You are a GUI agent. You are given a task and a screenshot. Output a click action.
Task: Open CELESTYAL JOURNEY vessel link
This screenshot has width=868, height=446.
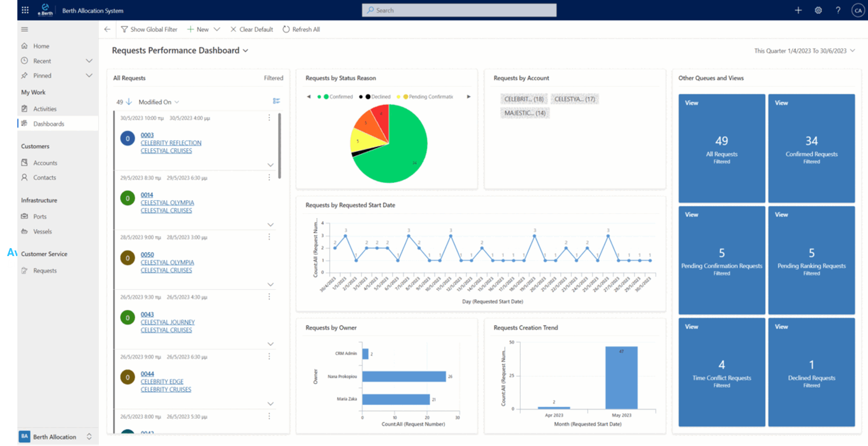(x=168, y=322)
